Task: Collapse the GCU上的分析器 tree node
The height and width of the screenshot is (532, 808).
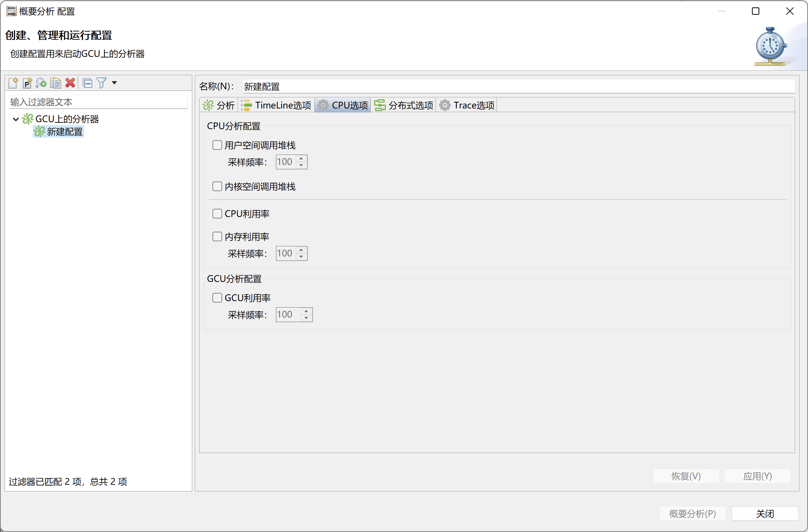Action: [16, 119]
